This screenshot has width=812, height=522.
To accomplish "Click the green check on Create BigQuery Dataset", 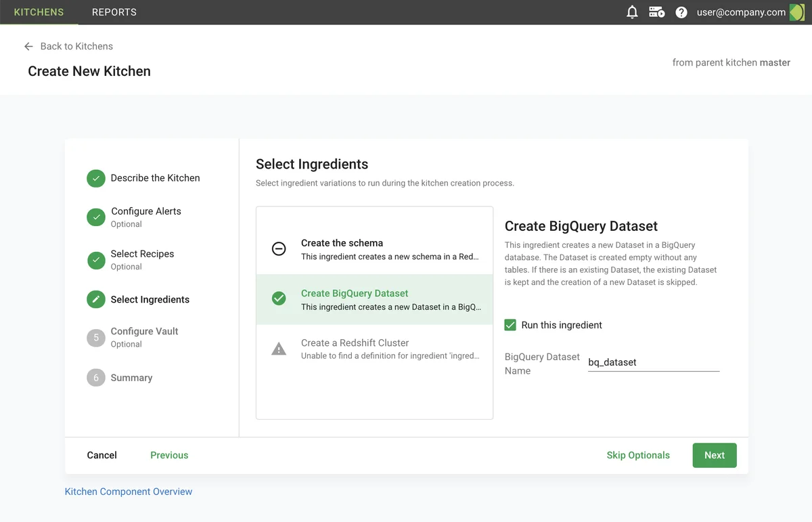I will click(x=279, y=298).
